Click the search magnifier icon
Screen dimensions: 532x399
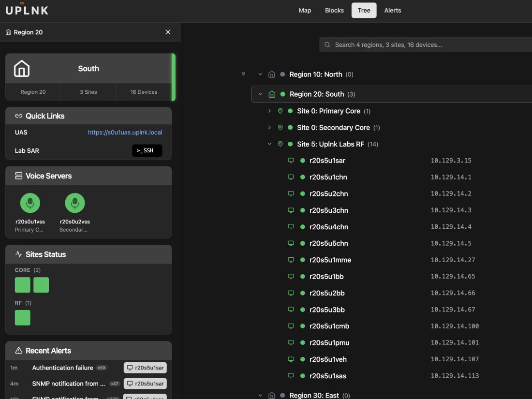[x=327, y=44]
